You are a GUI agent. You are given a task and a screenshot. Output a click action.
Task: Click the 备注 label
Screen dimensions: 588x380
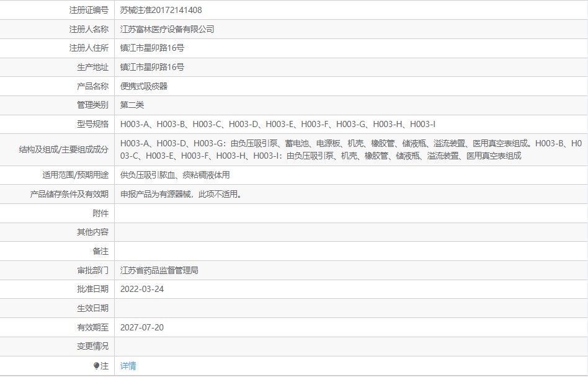[100, 251]
